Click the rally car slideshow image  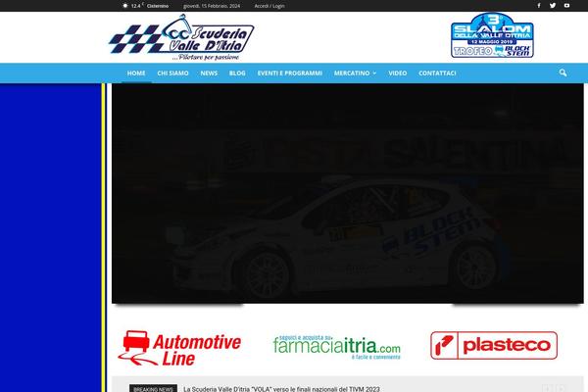pyautogui.click(x=348, y=193)
